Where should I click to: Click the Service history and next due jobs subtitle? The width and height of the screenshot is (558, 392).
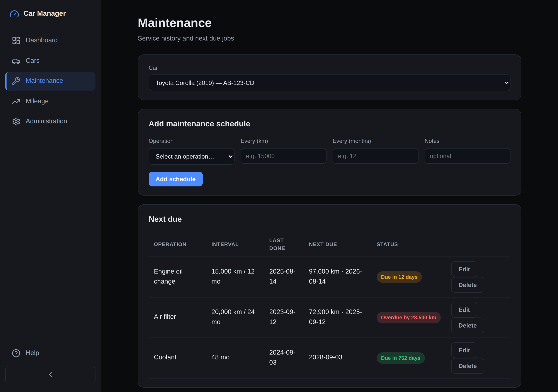[x=186, y=38]
